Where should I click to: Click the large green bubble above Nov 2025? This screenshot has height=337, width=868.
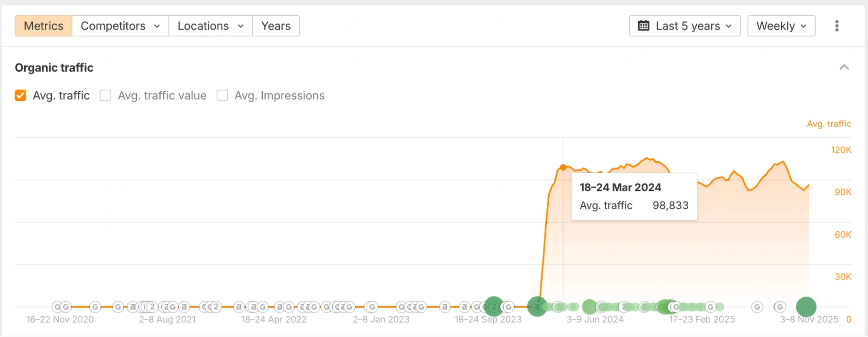pyautogui.click(x=806, y=307)
